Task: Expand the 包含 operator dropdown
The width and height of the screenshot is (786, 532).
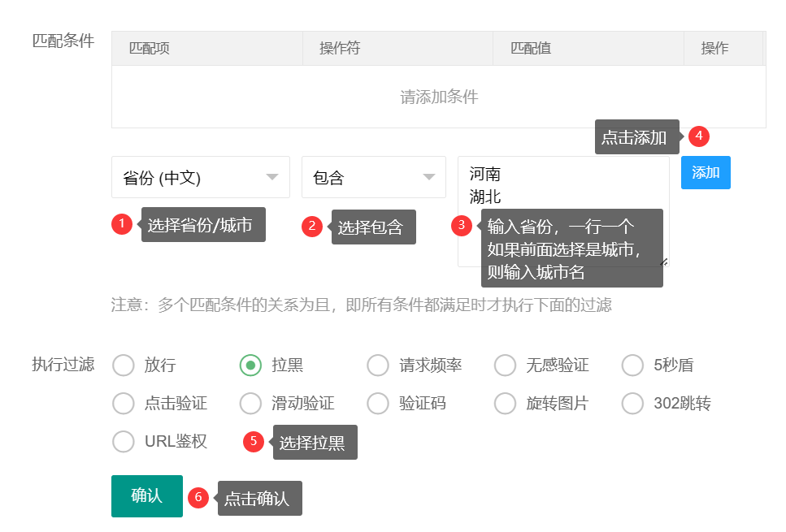Action: click(373, 177)
